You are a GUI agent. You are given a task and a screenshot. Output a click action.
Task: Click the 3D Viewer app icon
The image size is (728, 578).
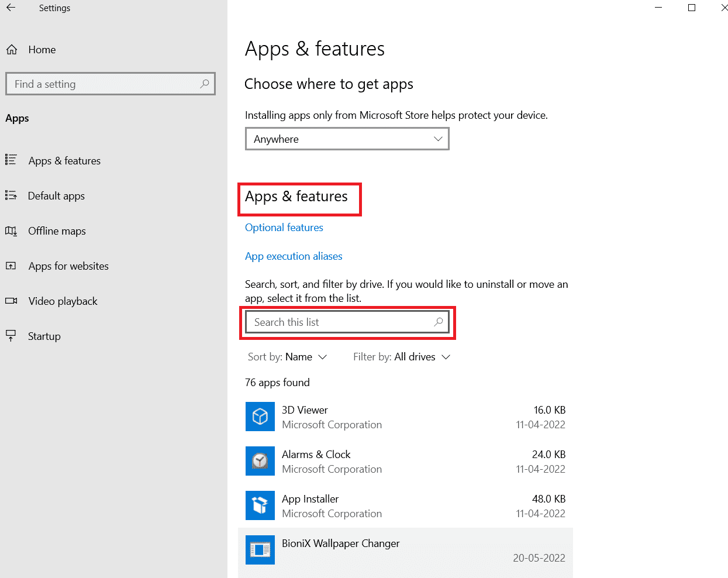[260, 417]
